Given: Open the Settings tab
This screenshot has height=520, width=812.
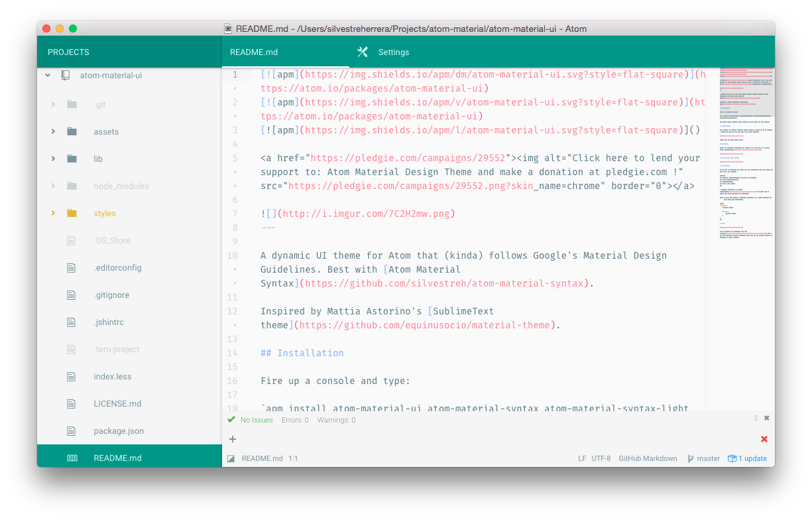Looking at the screenshot, I should 394,52.
